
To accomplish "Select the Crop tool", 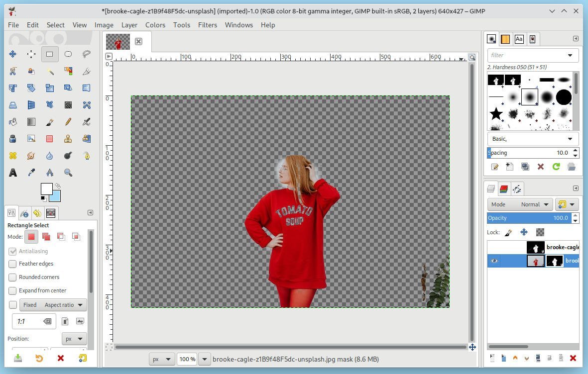I will (x=12, y=88).
